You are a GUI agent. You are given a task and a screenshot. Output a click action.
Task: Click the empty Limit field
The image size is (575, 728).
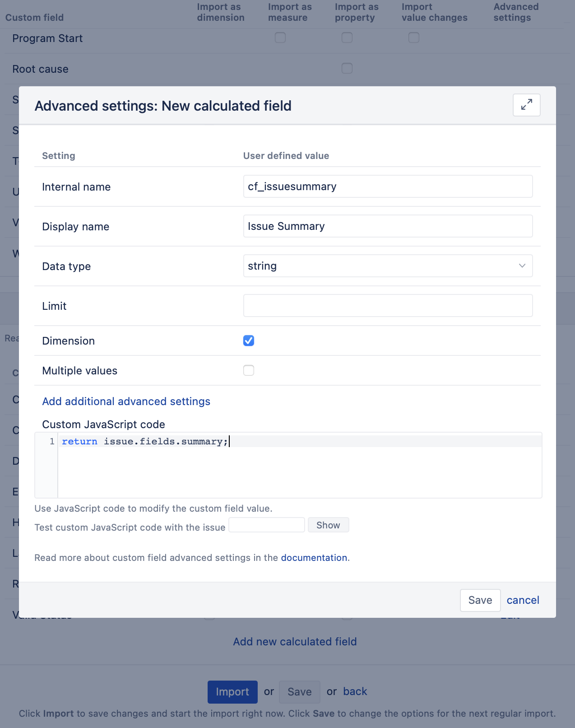click(x=388, y=305)
